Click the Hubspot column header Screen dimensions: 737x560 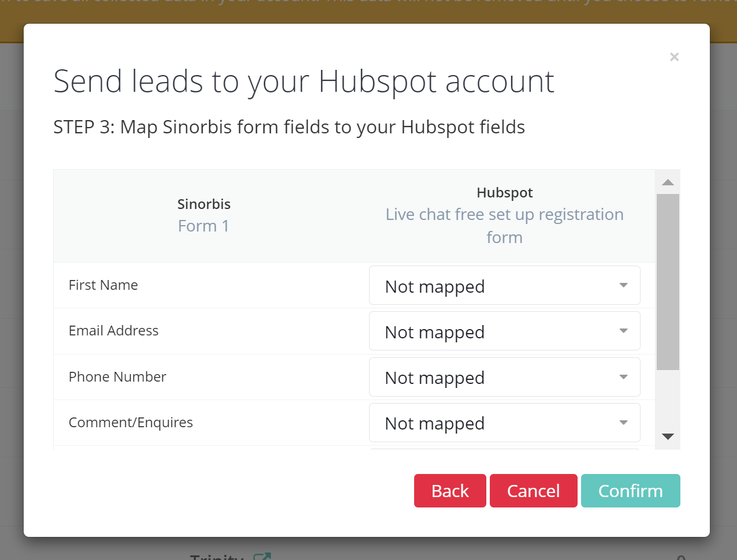click(504, 192)
